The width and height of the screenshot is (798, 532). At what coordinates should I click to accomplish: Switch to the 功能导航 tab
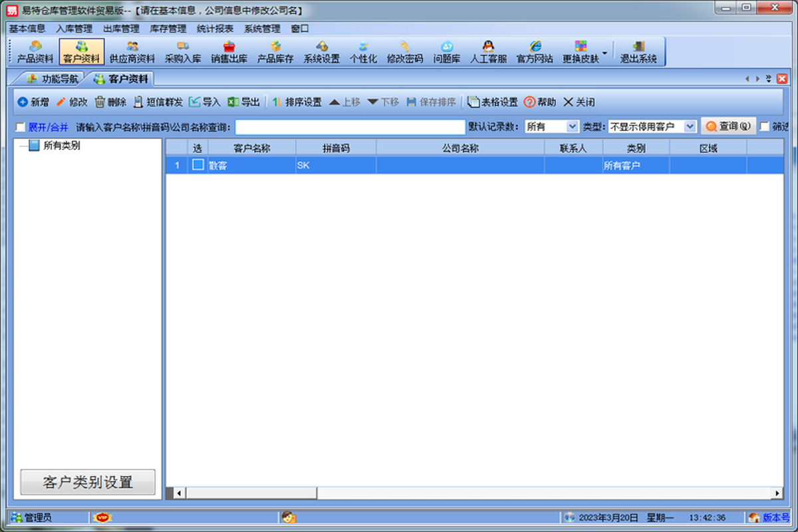click(53, 78)
